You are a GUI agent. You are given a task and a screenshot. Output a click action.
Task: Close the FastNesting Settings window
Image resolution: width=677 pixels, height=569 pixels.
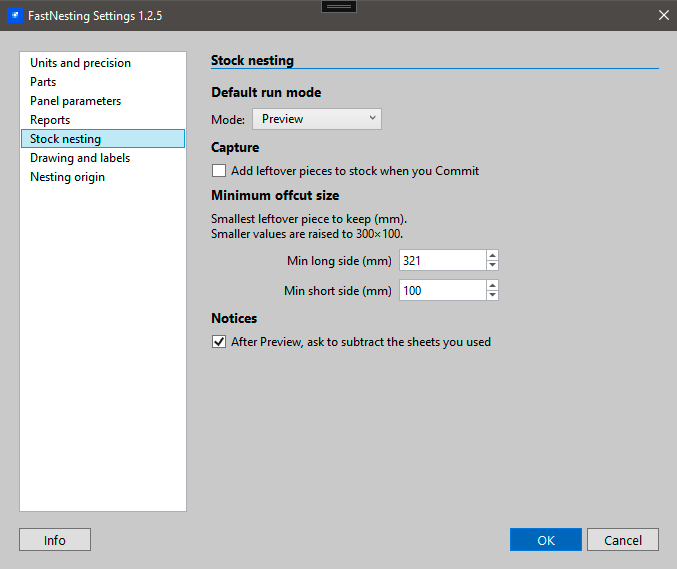click(x=664, y=16)
